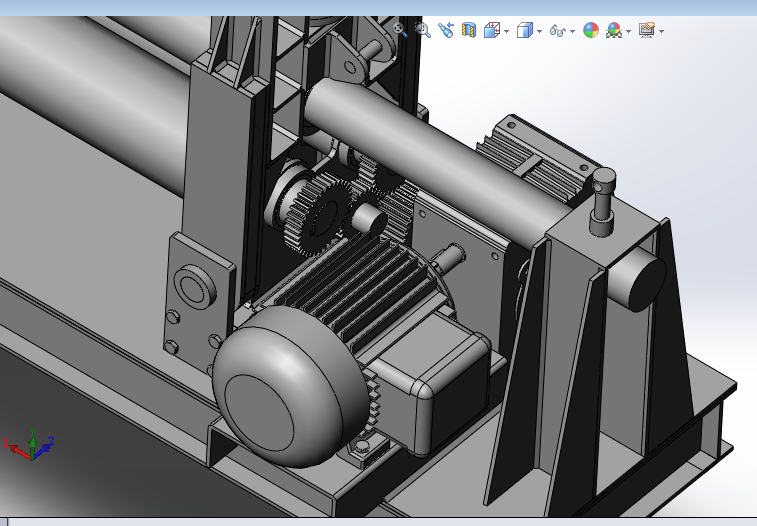
Task: Activate the Zoom to Area tool
Action: [422, 30]
